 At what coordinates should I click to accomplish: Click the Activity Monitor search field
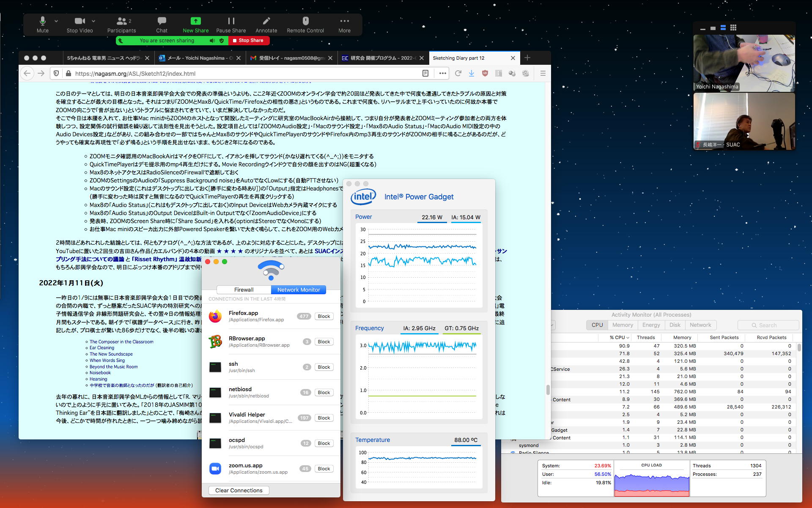768,325
